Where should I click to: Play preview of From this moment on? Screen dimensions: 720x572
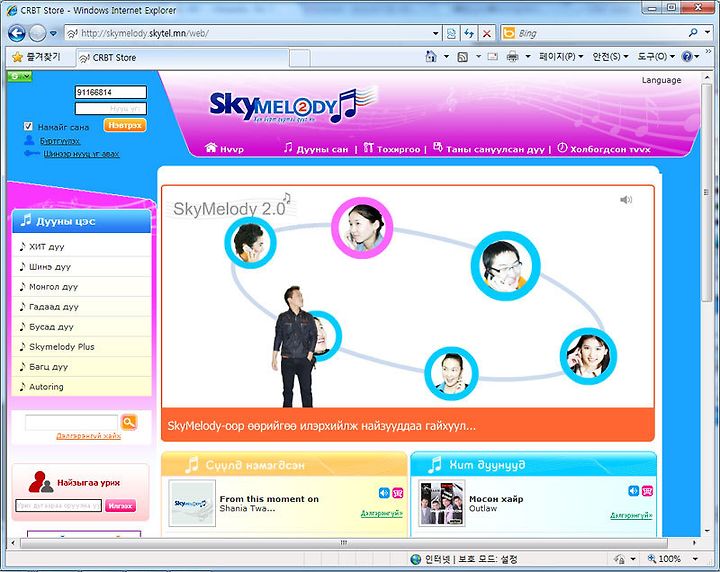click(384, 493)
